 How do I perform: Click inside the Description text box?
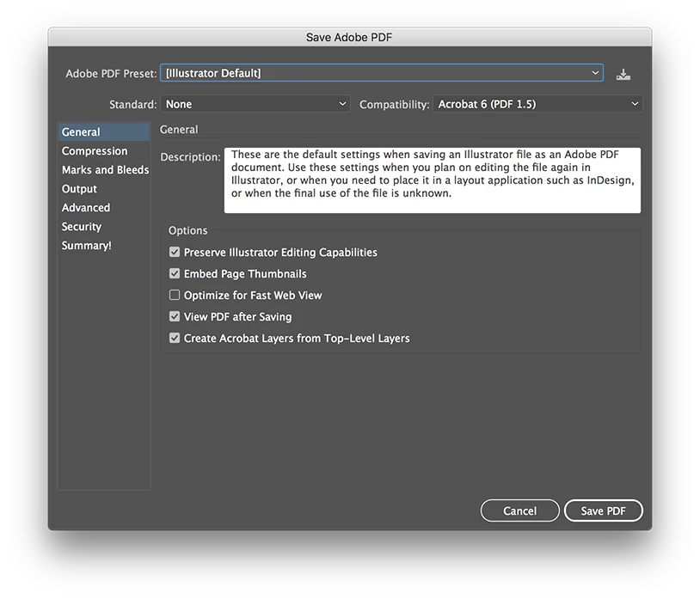(x=433, y=180)
